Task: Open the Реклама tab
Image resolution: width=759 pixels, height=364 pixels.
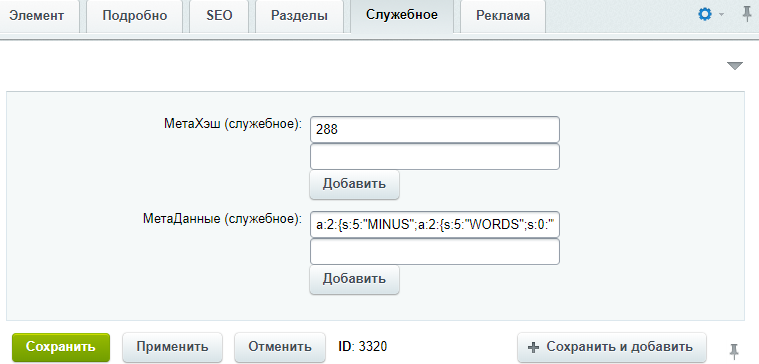Action: pos(503,15)
